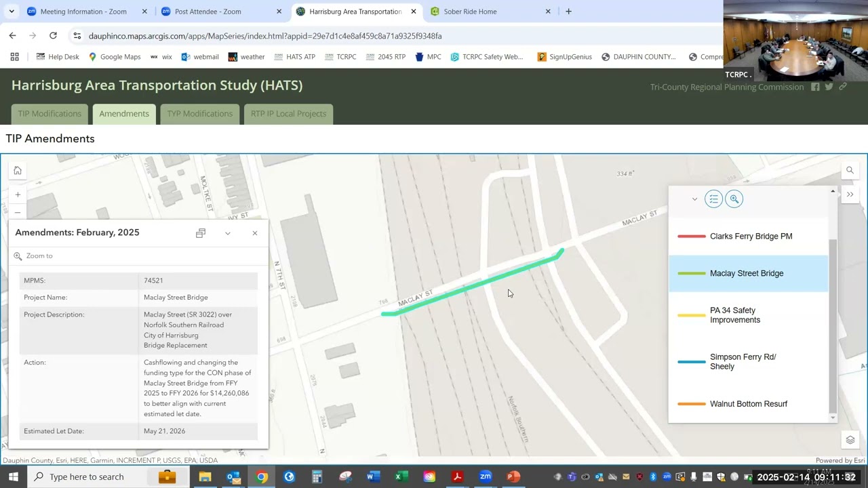Screen dimensions: 868x488
Task: Select Maclay Street Bridge legend entry
Action: (x=749, y=273)
